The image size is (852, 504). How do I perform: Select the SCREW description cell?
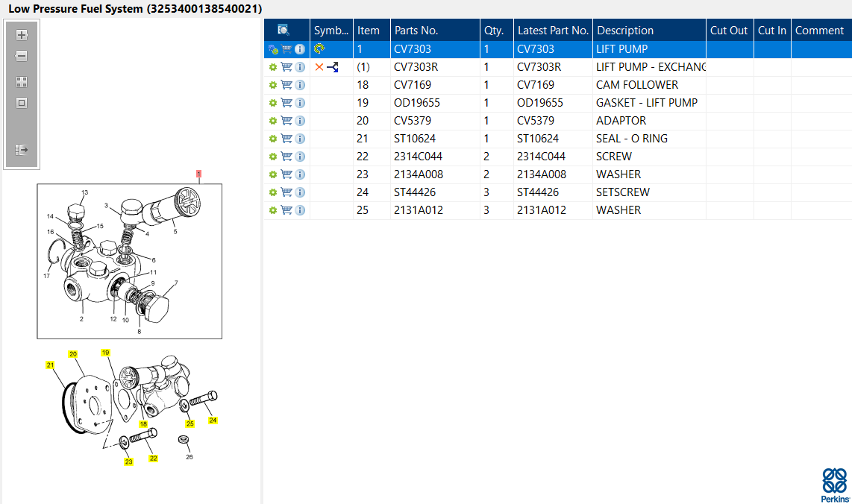649,157
